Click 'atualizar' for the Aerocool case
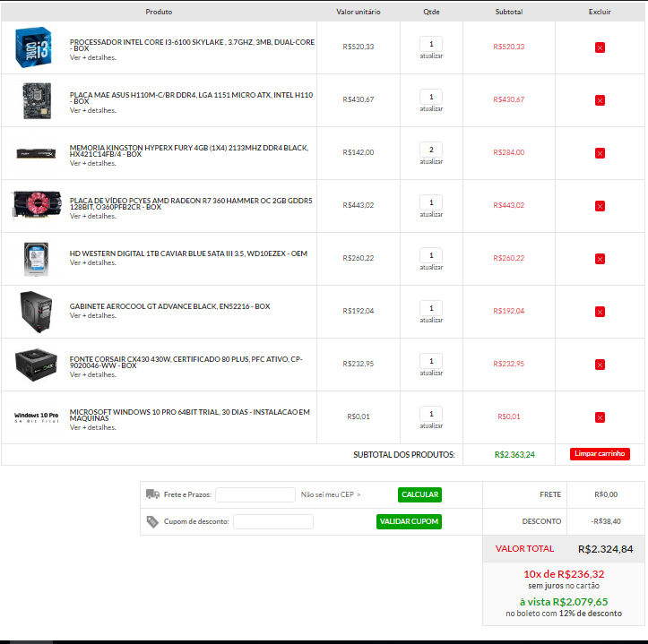 [431, 320]
